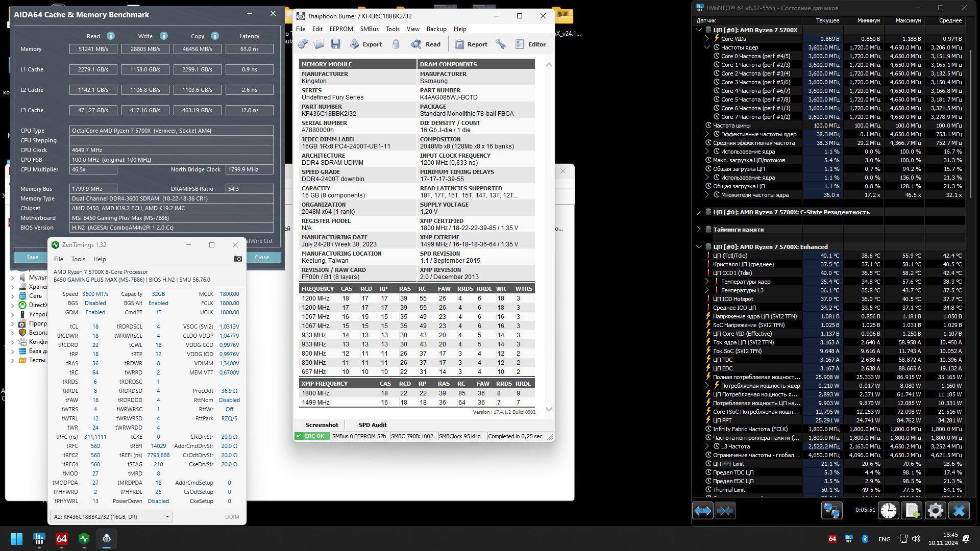The width and height of the screenshot is (980, 551).
Task: Click the wrench tool icon in Thaiphoon Burner
Action: (501, 44)
